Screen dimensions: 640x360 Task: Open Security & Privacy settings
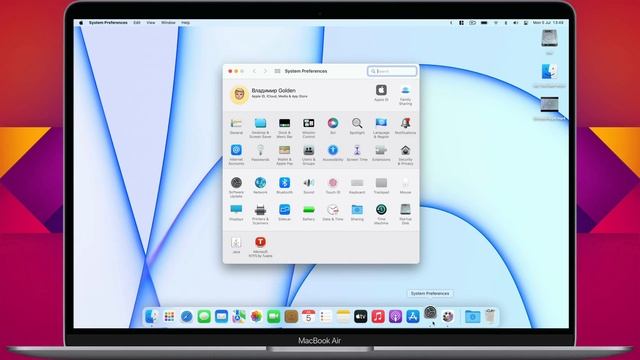pos(405,150)
